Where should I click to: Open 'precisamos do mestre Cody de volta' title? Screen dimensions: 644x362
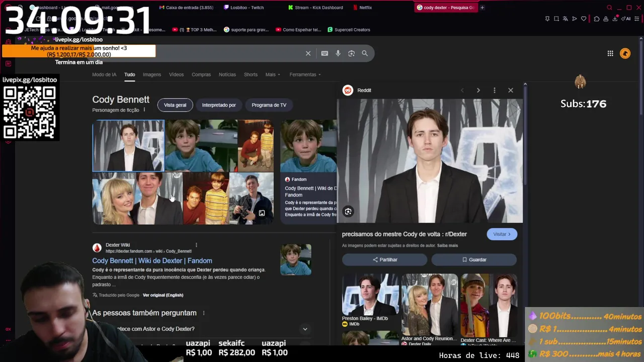[x=405, y=234]
